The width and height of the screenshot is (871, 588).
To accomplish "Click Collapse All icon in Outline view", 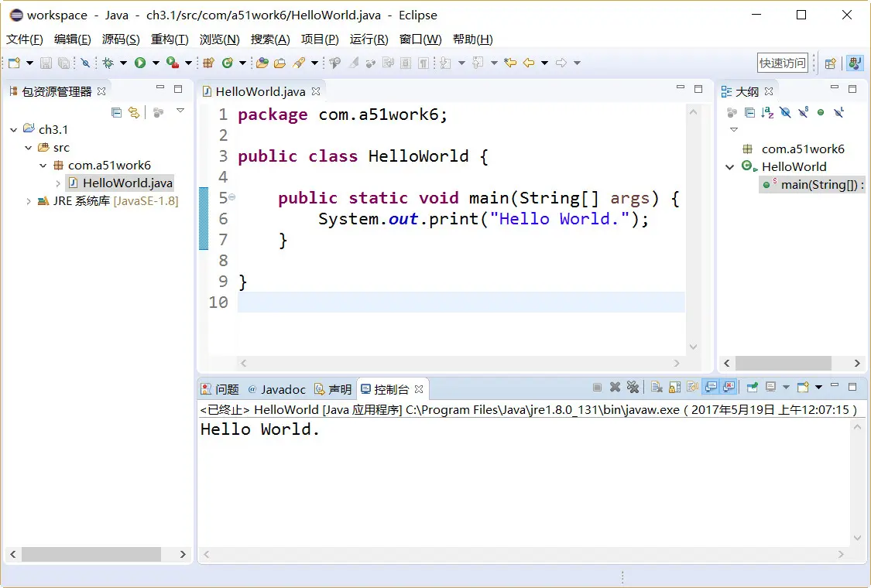I will [x=749, y=113].
